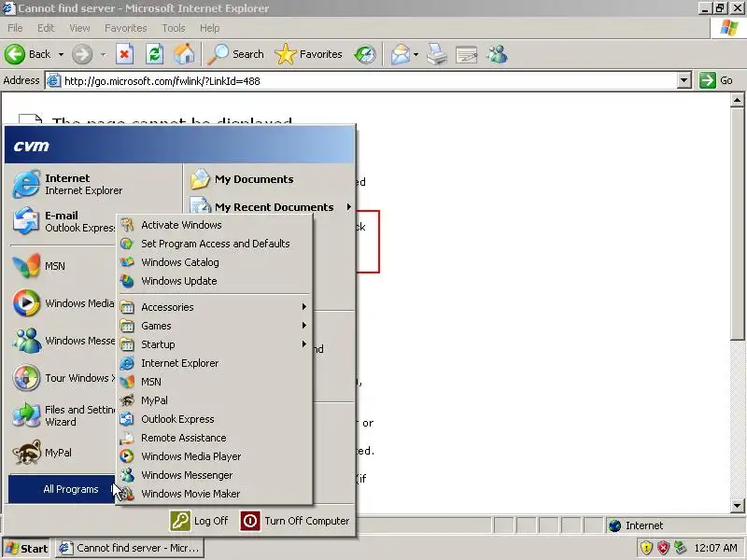Click the page scrollbar up arrow

point(738,100)
